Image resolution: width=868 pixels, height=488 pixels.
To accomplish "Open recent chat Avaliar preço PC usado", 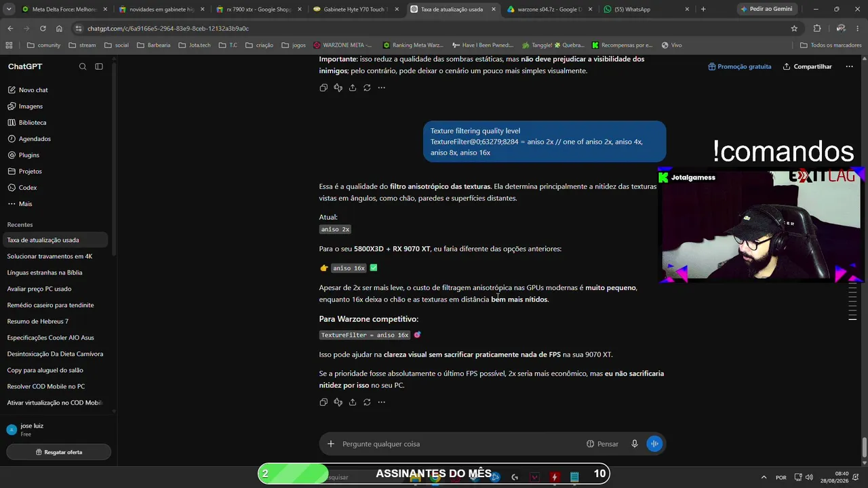I will 56,289.
